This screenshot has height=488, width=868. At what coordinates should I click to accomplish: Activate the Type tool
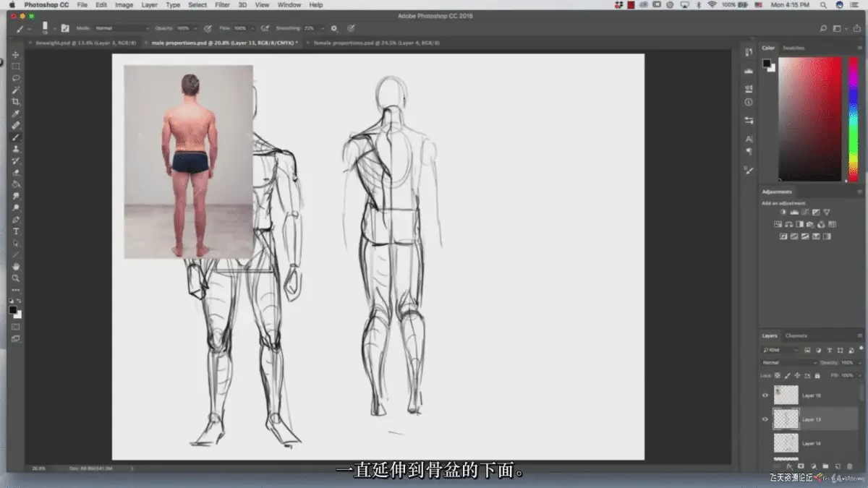(x=16, y=231)
